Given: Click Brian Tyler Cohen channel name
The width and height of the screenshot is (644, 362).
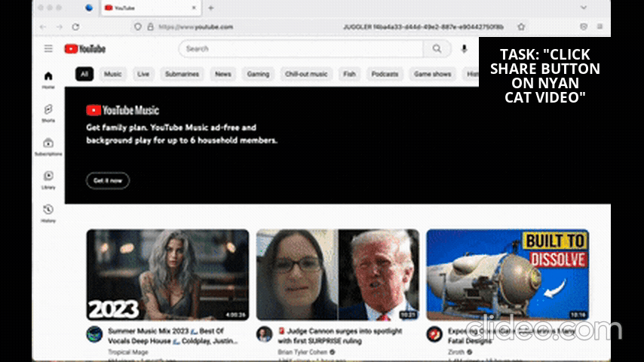Looking at the screenshot, I should pos(302,352).
